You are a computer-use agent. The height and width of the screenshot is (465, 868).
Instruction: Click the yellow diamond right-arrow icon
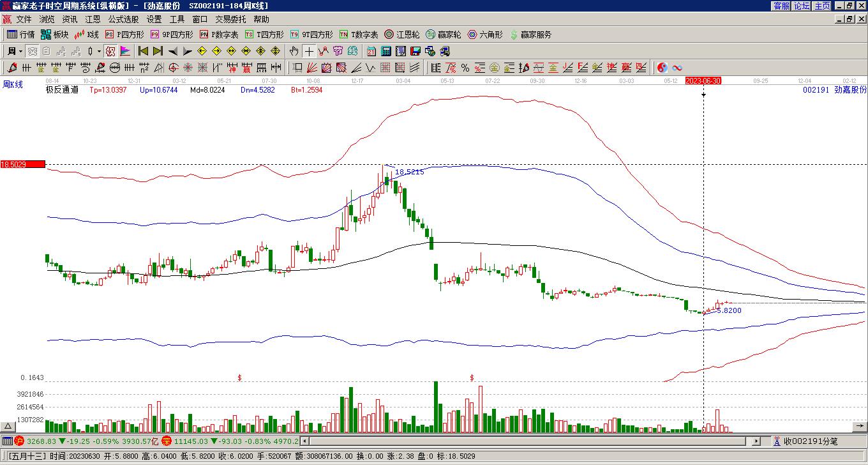[216, 51]
